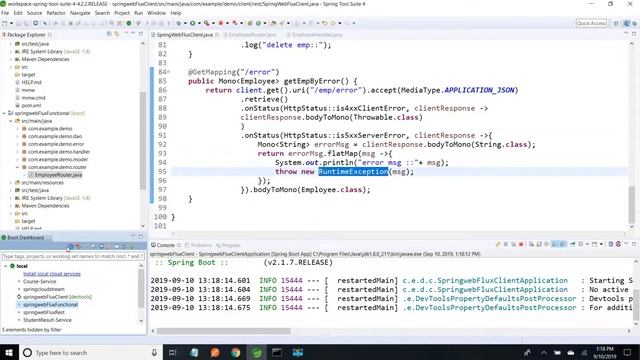Select StudentResult-Service in Boot Dashboard
Image resolution: width=640 pixels, height=360 pixels.
click(x=47, y=320)
